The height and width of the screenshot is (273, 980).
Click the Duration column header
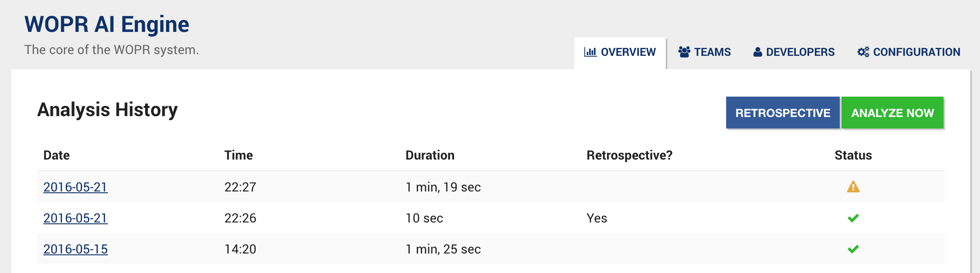pyautogui.click(x=430, y=155)
